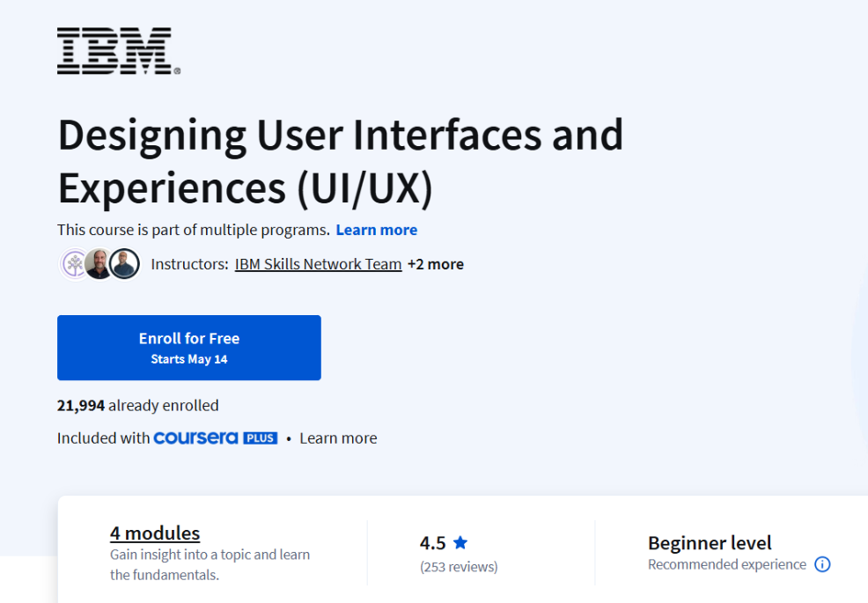
Task: Click Learn more next to multiple programs
Action: pos(376,229)
